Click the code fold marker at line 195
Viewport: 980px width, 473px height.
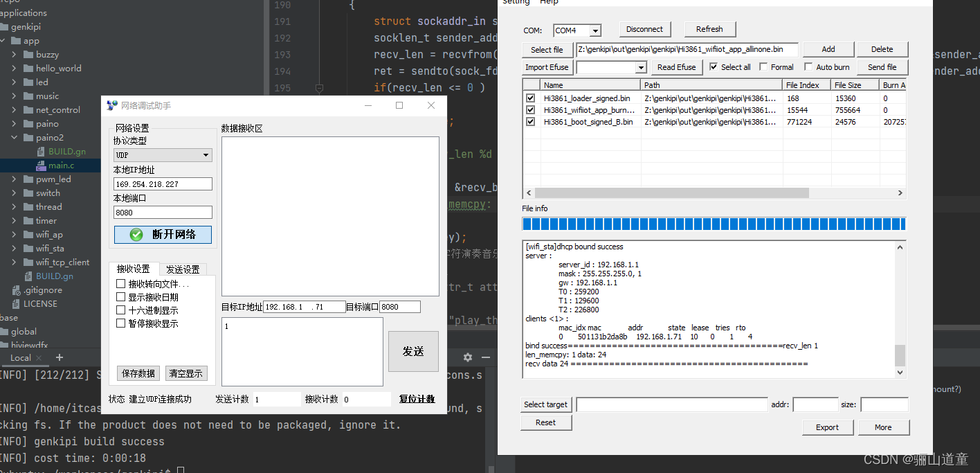pos(319,88)
